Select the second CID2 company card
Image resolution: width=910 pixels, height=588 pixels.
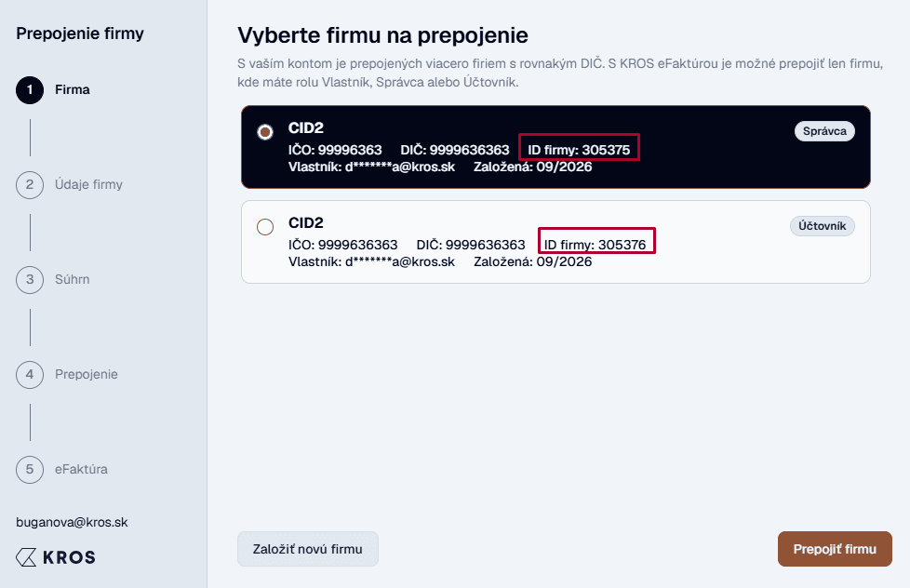555,242
